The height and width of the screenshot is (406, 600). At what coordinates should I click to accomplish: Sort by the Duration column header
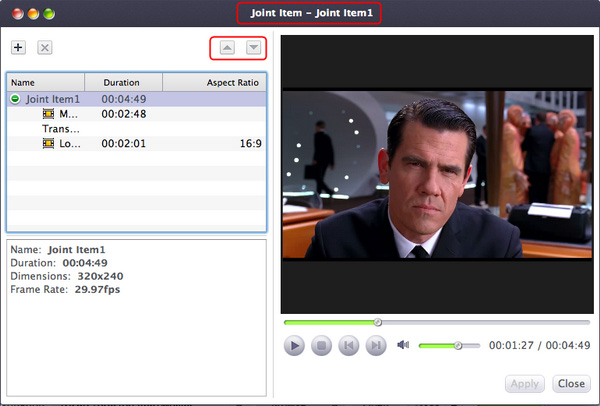(123, 82)
